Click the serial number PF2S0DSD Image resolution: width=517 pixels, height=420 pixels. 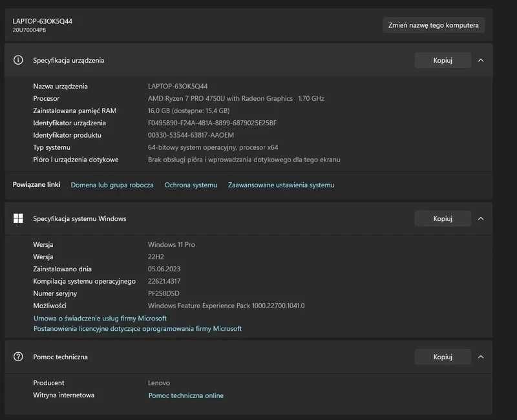pyautogui.click(x=164, y=293)
